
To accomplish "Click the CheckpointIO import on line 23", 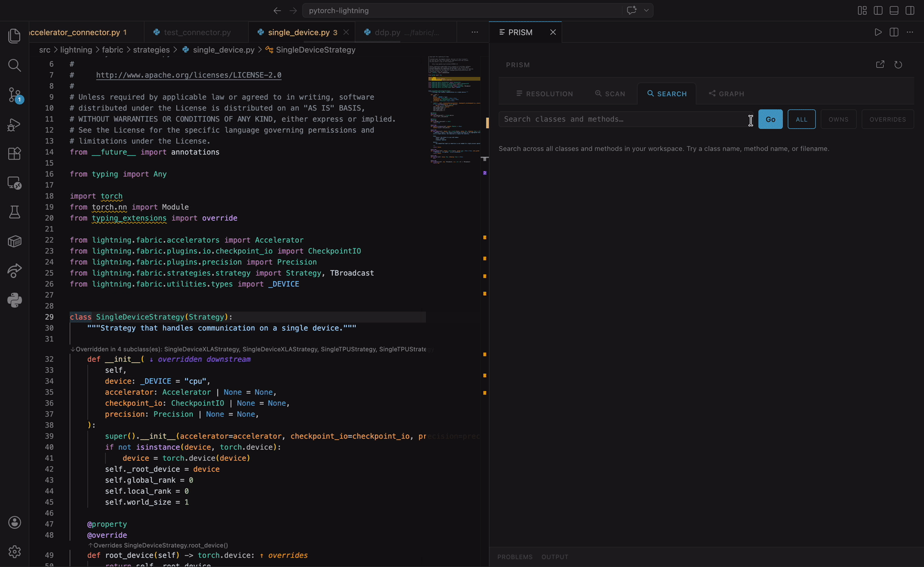I will click(334, 251).
